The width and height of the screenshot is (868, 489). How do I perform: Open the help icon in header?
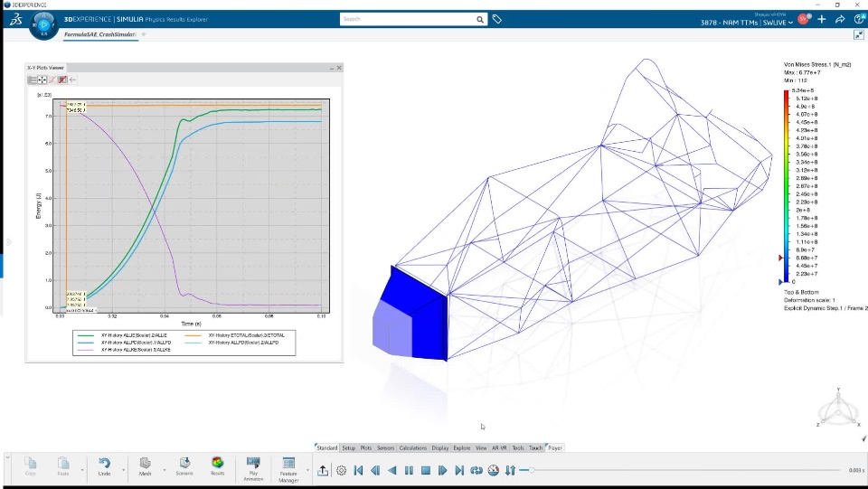[859, 19]
